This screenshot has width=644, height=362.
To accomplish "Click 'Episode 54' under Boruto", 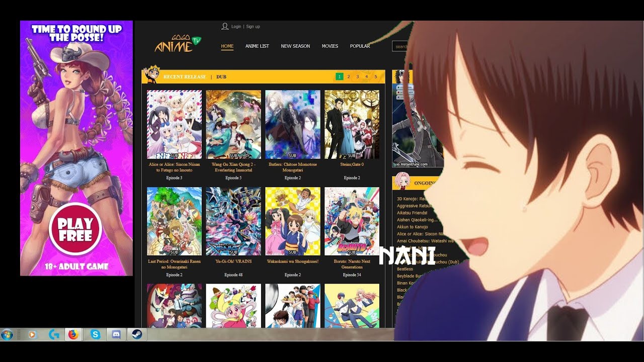I will pos(352,275).
